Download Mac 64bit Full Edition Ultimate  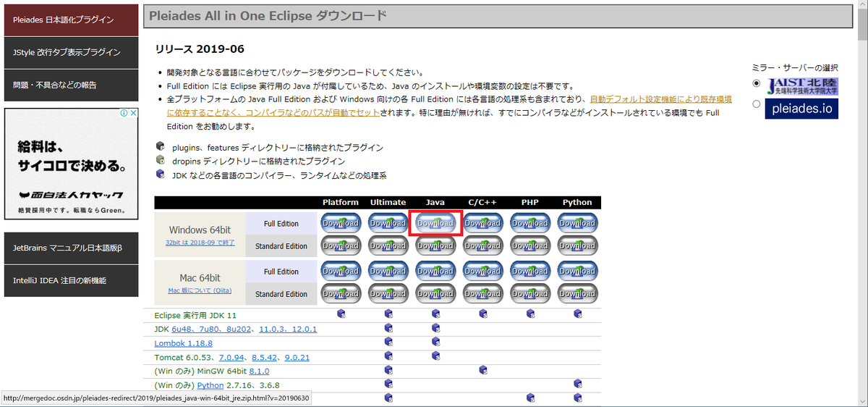coord(388,272)
